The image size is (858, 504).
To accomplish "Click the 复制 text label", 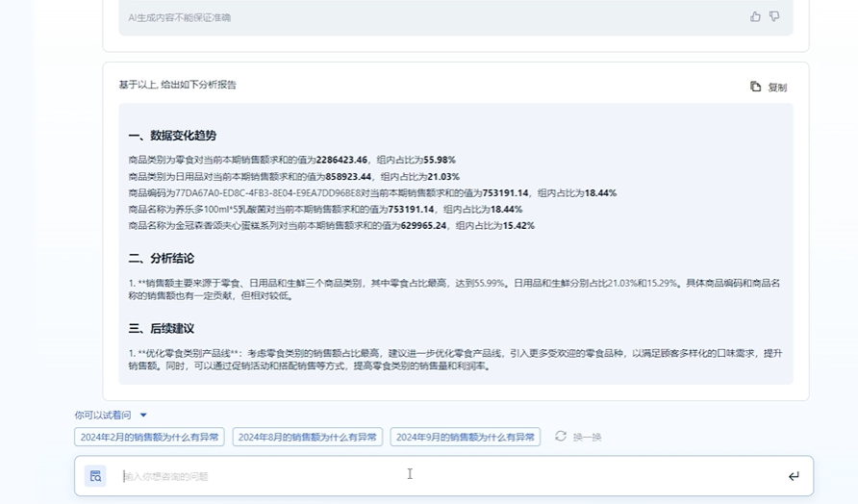I will click(x=777, y=88).
